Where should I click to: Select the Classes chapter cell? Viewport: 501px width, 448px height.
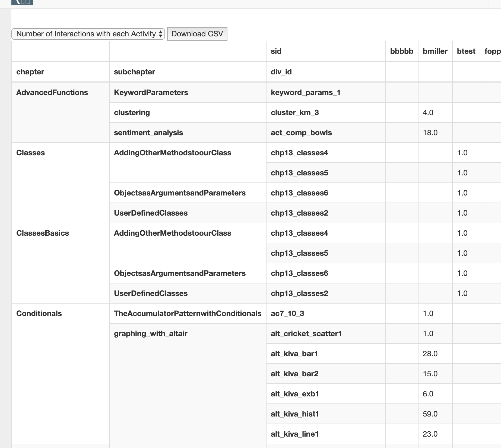click(x=61, y=183)
